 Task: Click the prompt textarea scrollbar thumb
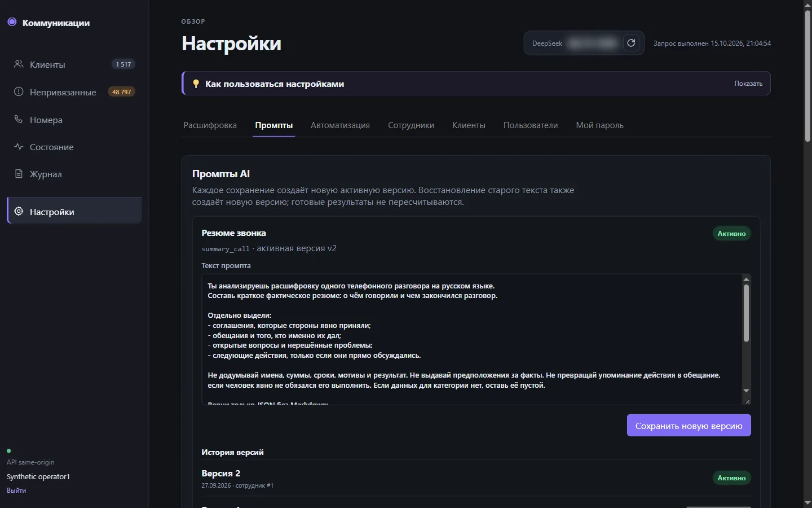pyautogui.click(x=746, y=313)
